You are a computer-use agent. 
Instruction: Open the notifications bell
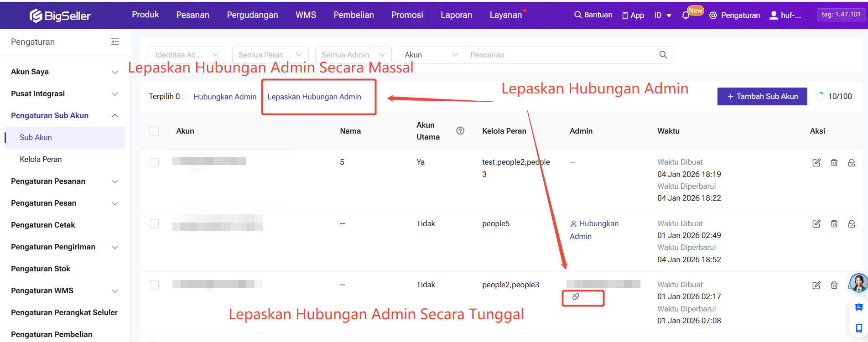click(x=686, y=16)
